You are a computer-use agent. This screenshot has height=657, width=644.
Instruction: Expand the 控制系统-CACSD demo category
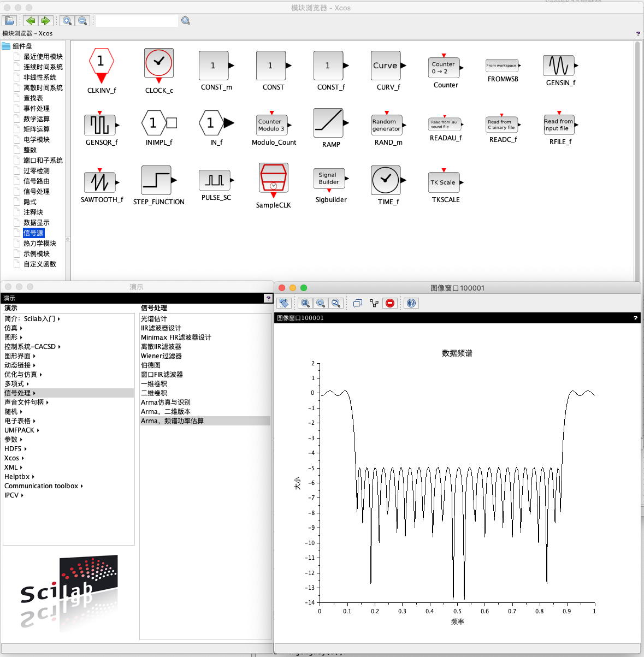32,347
